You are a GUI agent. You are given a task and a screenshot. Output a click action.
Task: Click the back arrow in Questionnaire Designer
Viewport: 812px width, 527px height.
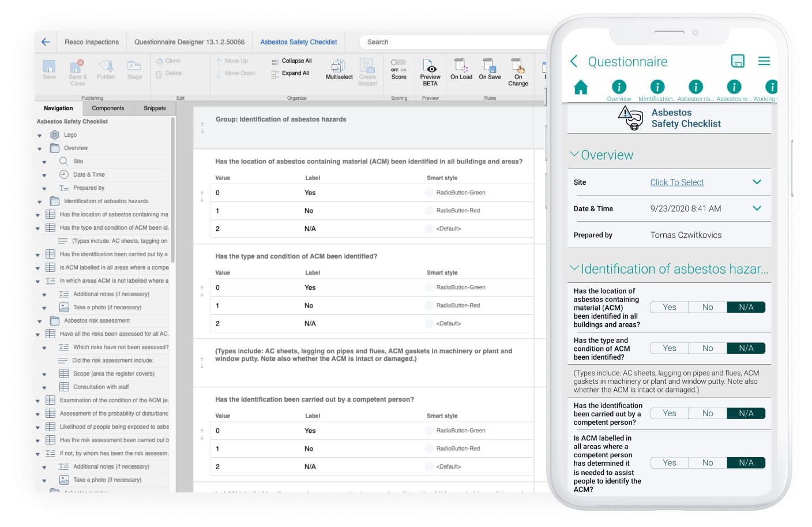pos(46,42)
